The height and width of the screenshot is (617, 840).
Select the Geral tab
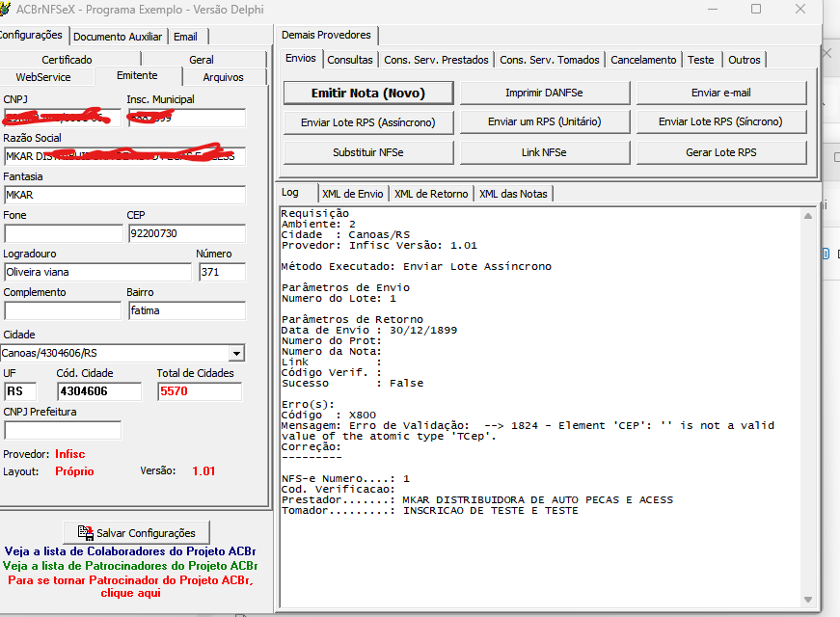(202, 60)
